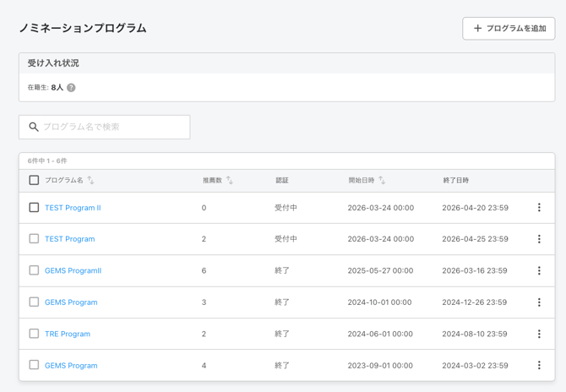Click the 6件中 1 - 6件 count label

tap(47, 161)
